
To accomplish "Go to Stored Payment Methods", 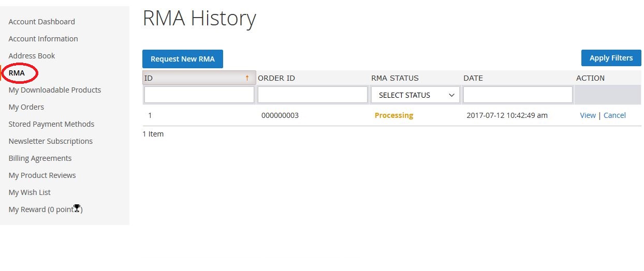I will (51, 124).
